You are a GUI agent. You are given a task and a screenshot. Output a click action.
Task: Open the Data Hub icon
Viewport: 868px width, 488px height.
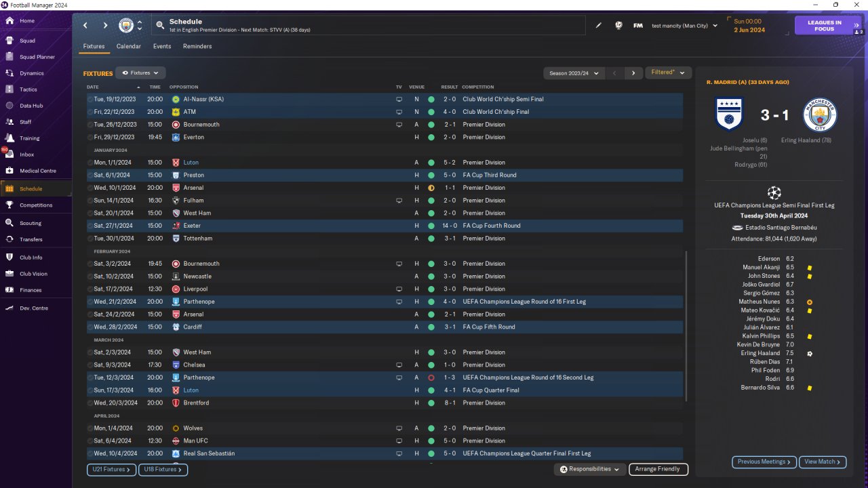coord(9,106)
